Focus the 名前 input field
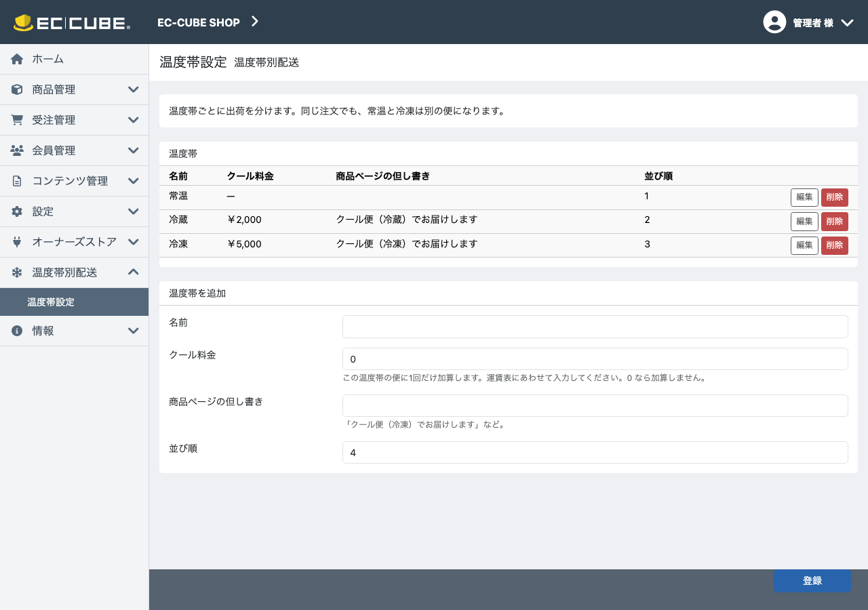This screenshot has height=610, width=868. tap(595, 327)
